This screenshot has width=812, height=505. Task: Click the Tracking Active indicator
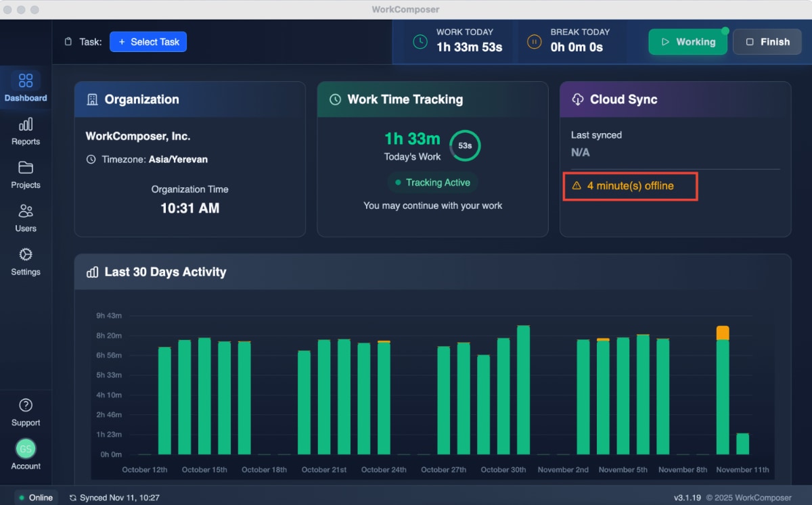point(432,183)
